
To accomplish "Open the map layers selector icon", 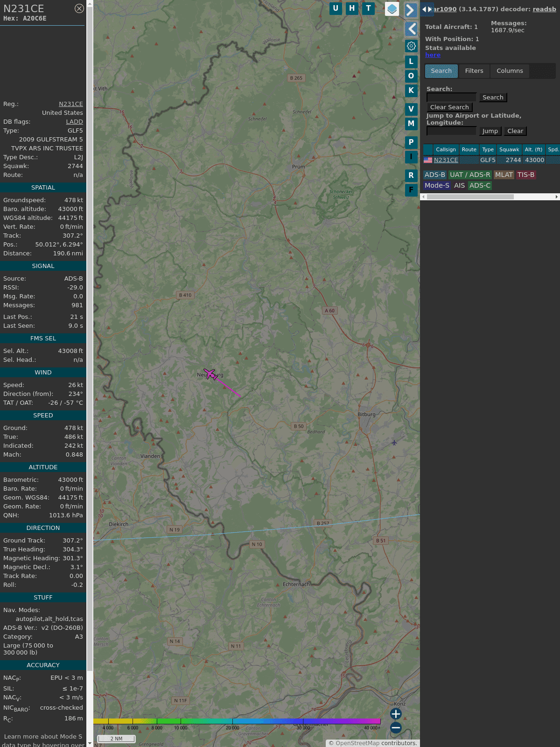I will tap(392, 9).
